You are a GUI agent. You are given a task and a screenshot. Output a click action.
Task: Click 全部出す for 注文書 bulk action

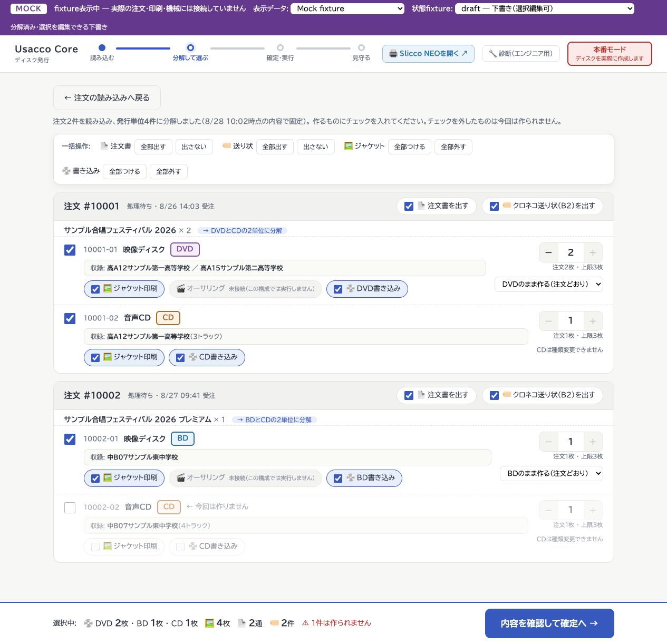(153, 147)
